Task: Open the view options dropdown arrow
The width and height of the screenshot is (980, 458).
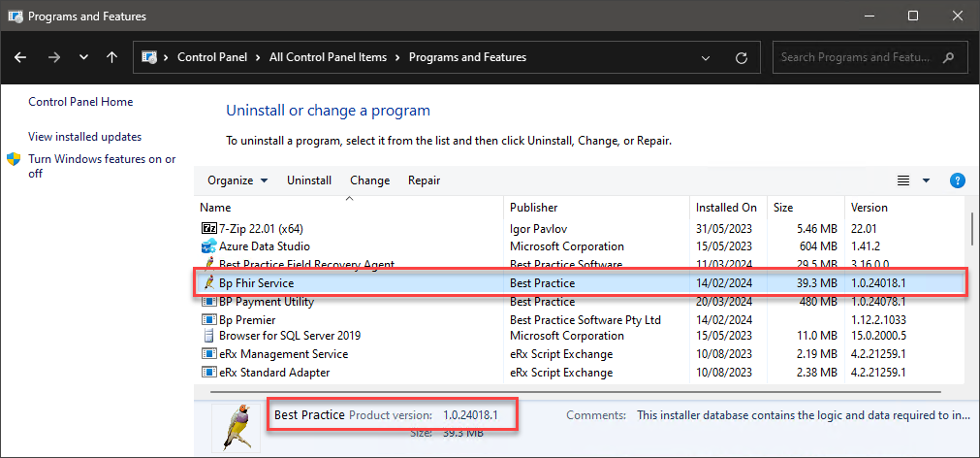Action: (x=927, y=180)
